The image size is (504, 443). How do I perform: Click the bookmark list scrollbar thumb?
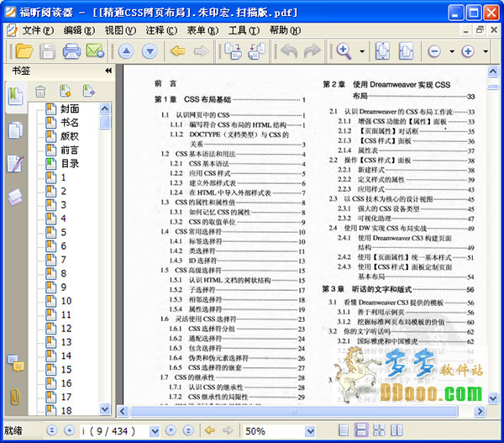click(x=104, y=122)
